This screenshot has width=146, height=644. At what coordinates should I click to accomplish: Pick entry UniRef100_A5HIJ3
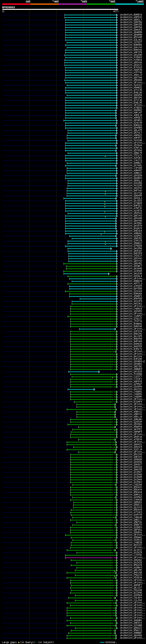(131, 75)
